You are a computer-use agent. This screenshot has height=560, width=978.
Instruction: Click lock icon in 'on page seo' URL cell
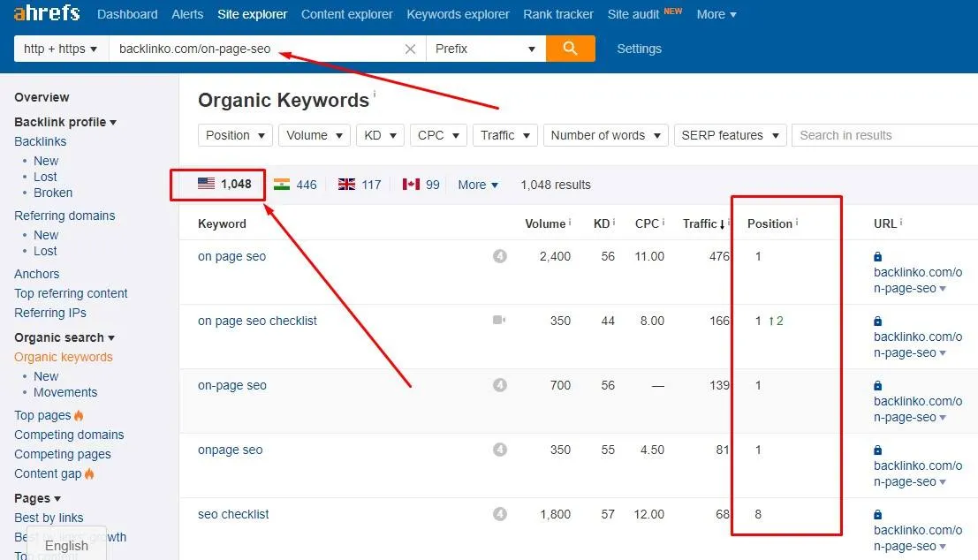pos(877,256)
